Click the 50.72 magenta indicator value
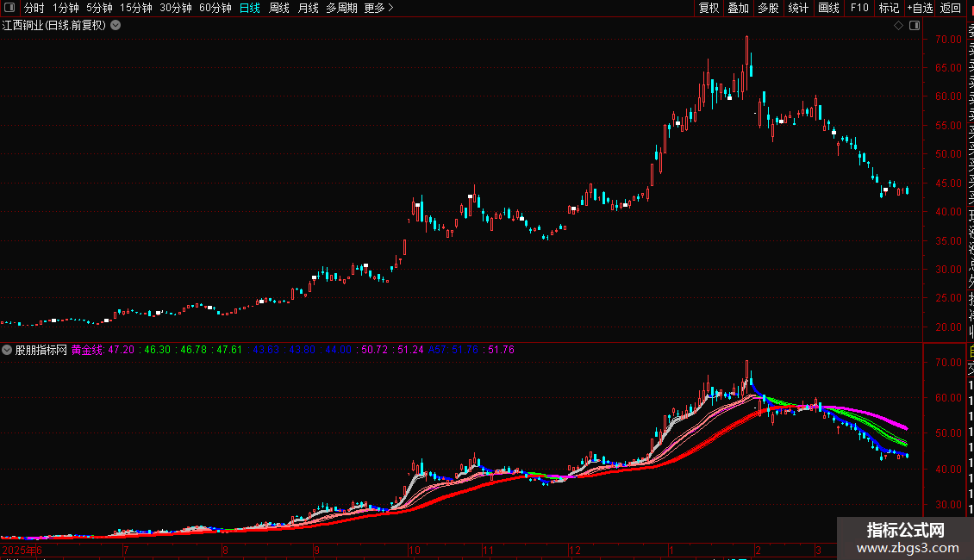Image resolution: width=974 pixels, height=560 pixels. tap(375, 350)
